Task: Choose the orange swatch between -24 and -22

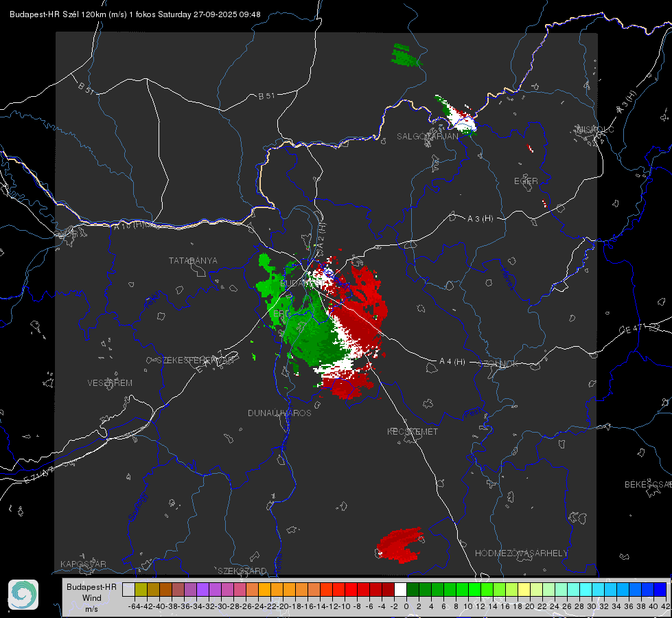Action: pyautogui.click(x=265, y=590)
